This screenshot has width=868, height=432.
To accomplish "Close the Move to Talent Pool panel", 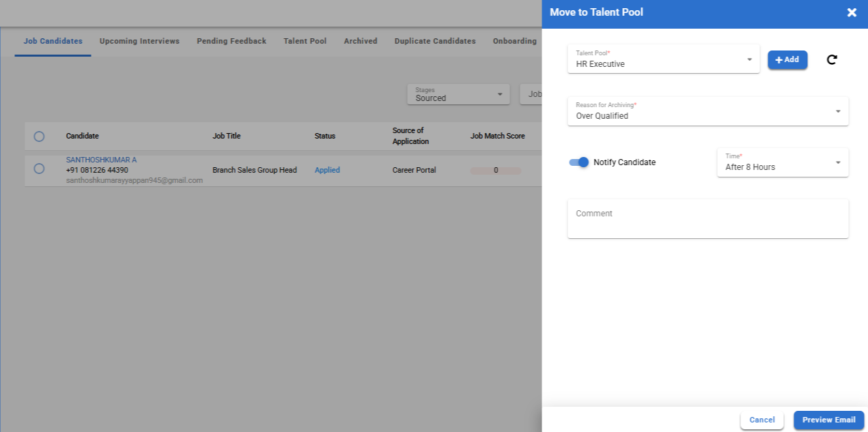I will click(x=852, y=12).
